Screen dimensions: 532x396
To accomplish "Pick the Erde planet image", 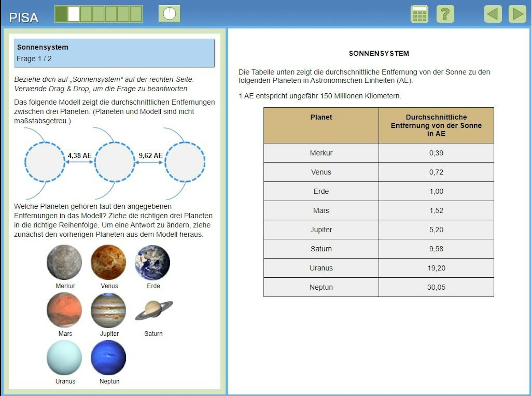I will 152,262.
